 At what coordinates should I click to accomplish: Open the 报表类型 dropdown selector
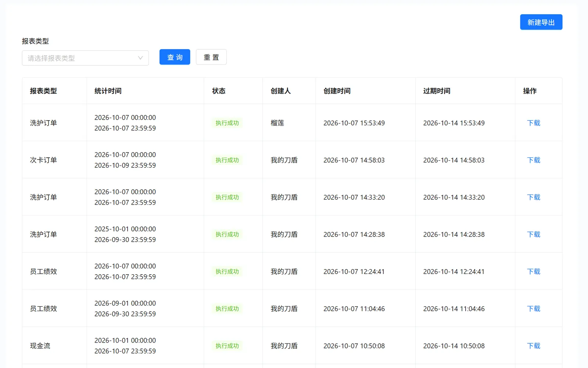click(85, 58)
